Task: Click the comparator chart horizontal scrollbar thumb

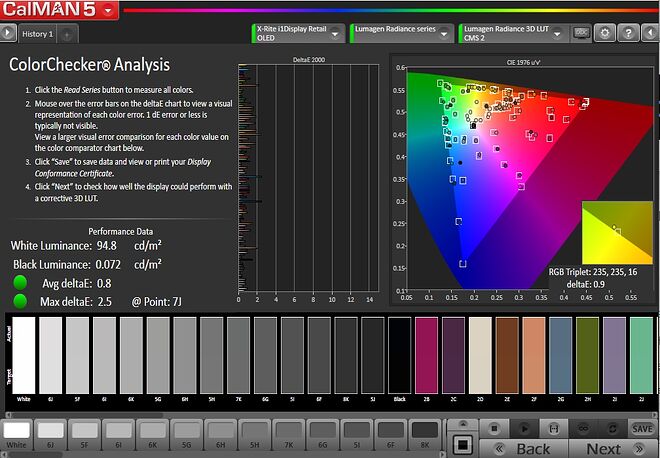Action: pos(86,415)
